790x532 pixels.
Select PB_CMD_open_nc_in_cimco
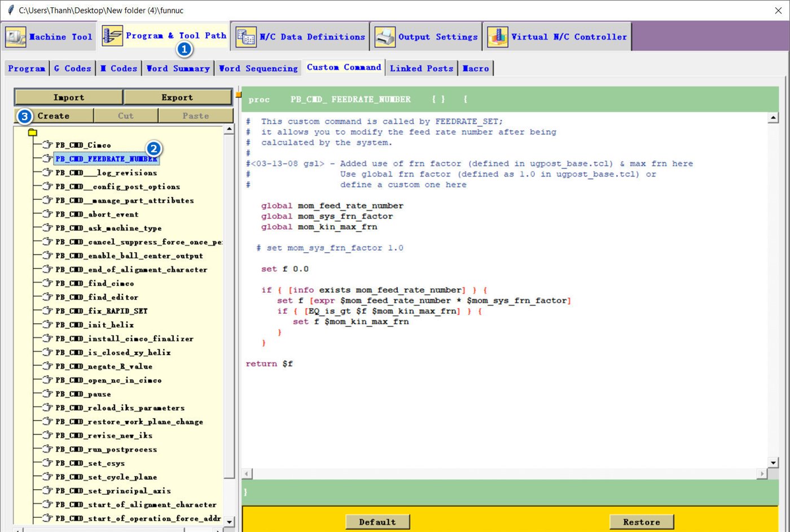pyautogui.click(x=108, y=380)
